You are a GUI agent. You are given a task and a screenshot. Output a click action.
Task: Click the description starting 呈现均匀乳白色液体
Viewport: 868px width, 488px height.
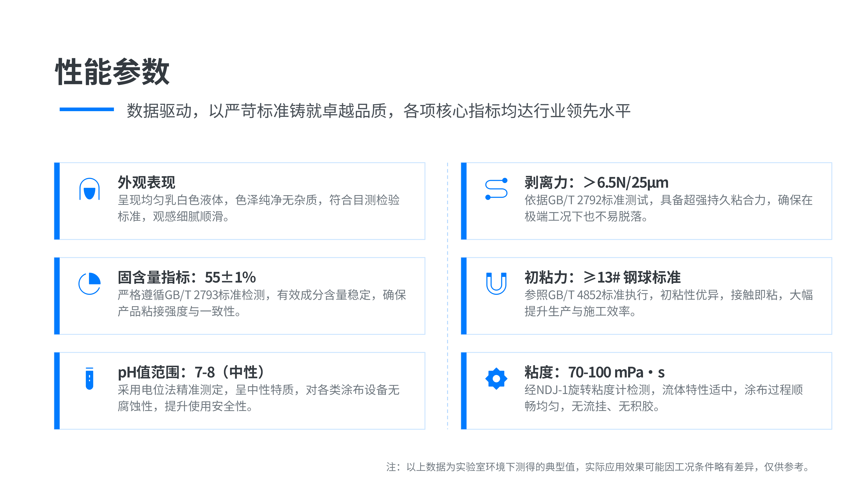[258, 208]
